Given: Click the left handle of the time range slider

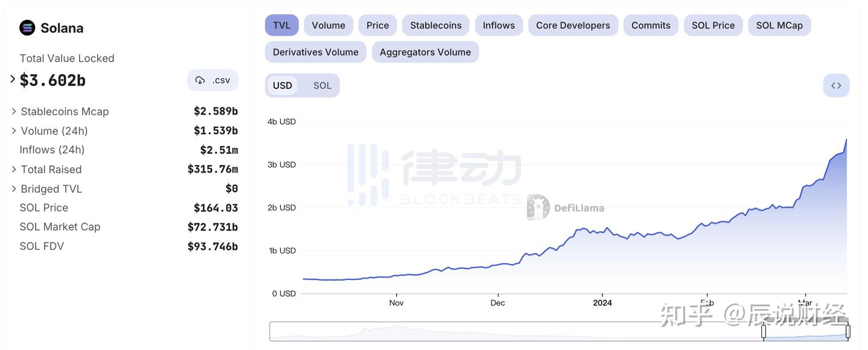Looking at the screenshot, I should click(763, 331).
